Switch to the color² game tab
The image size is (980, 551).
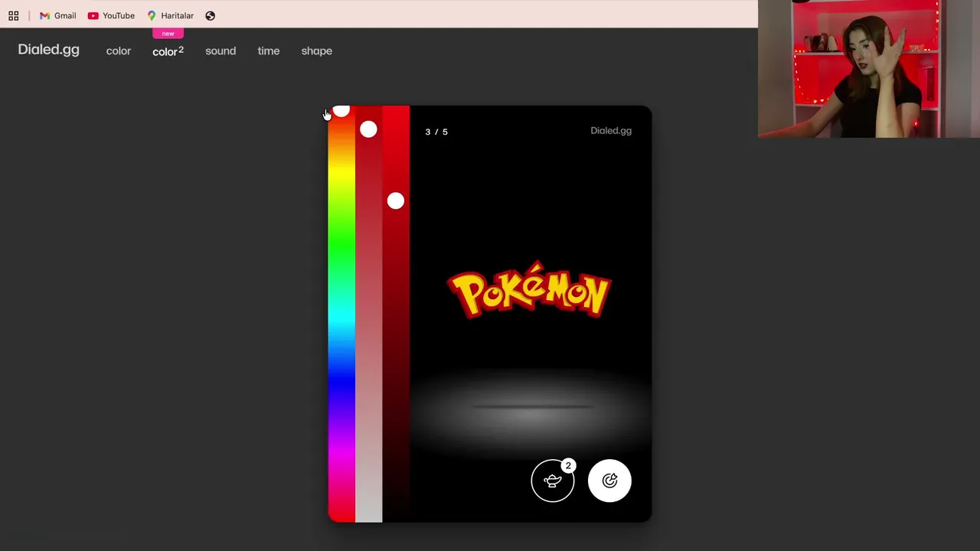tap(168, 51)
